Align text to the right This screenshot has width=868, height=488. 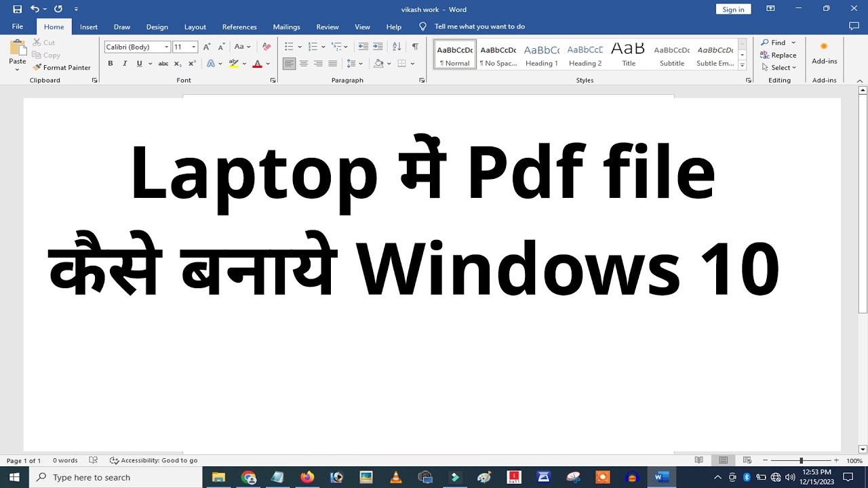click(318, 64)
